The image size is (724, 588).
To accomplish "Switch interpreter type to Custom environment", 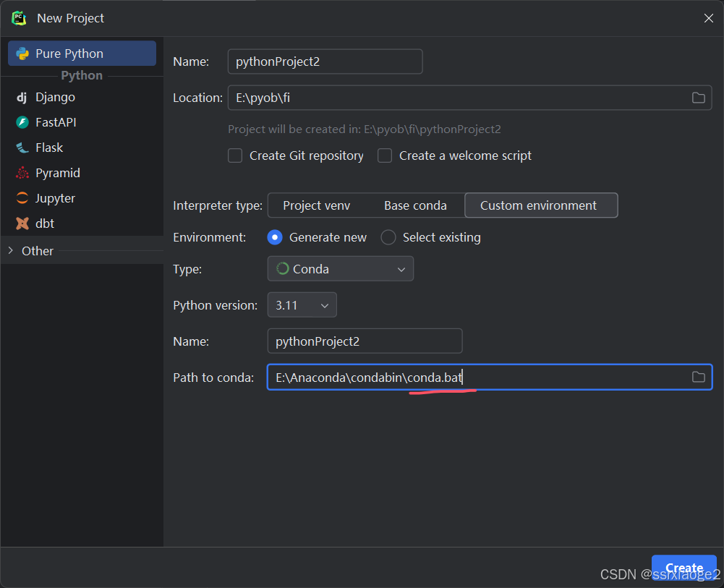I will [541, 205].
